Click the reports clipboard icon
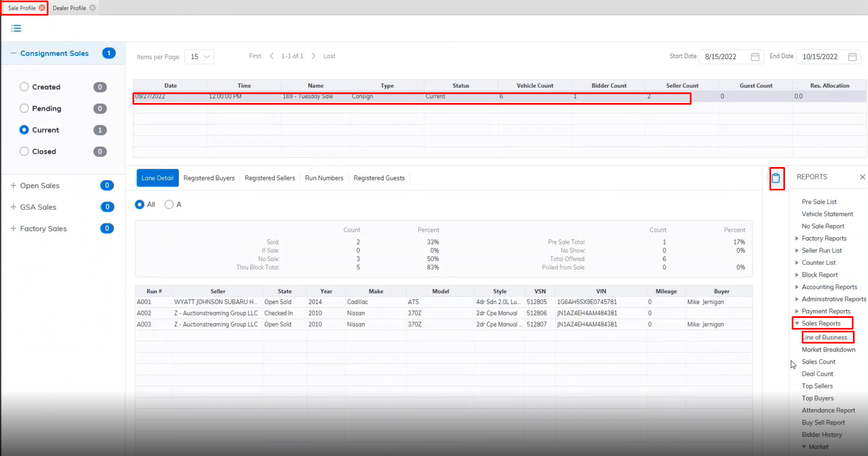 click(x=776, y=179)
